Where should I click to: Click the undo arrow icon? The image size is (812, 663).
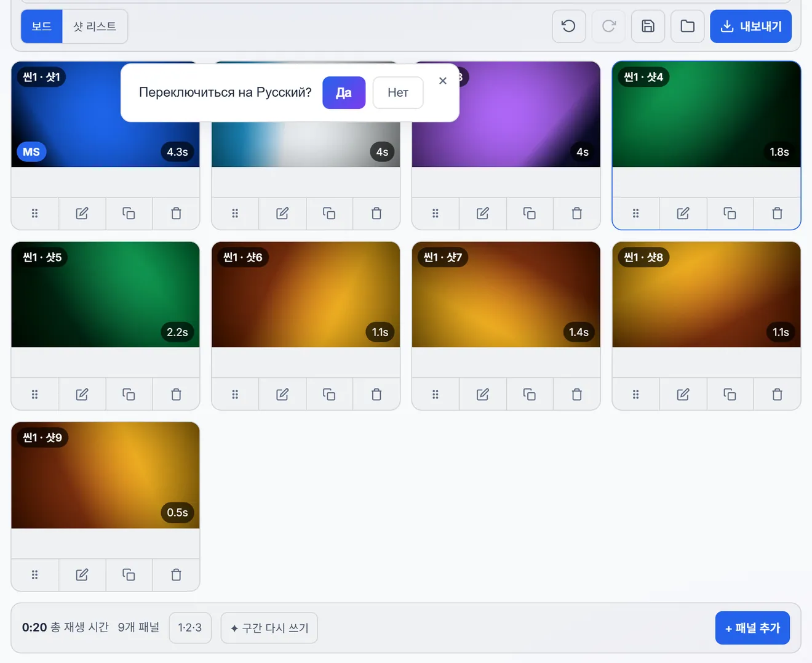[x=569, y=26]
